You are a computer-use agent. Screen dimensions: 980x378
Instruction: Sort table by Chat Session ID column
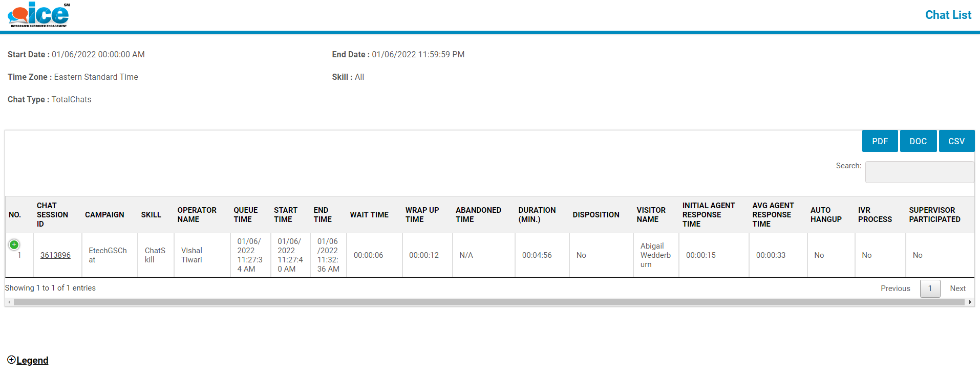(x=52, y=215)
